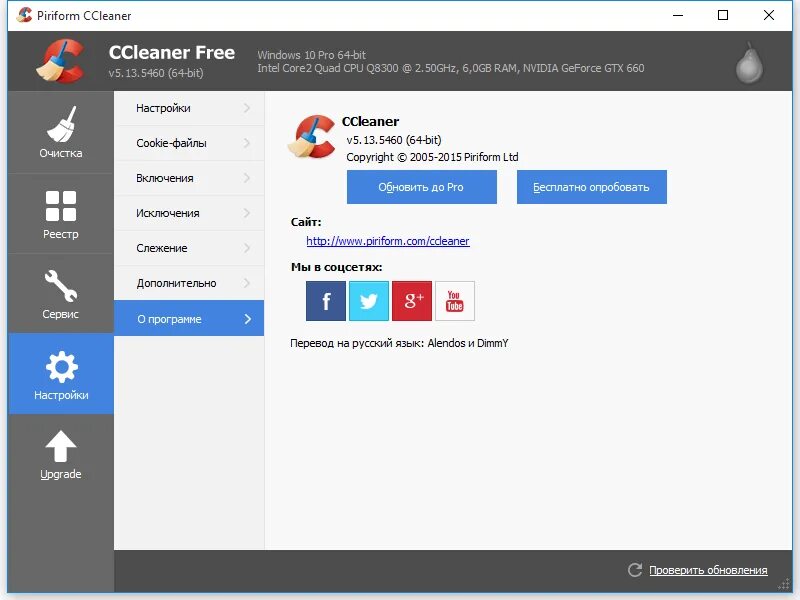Viewport: 800px width, 600px height.
Task: Click chevron next to Дополнительно
Action: click(x=247, y=283)
